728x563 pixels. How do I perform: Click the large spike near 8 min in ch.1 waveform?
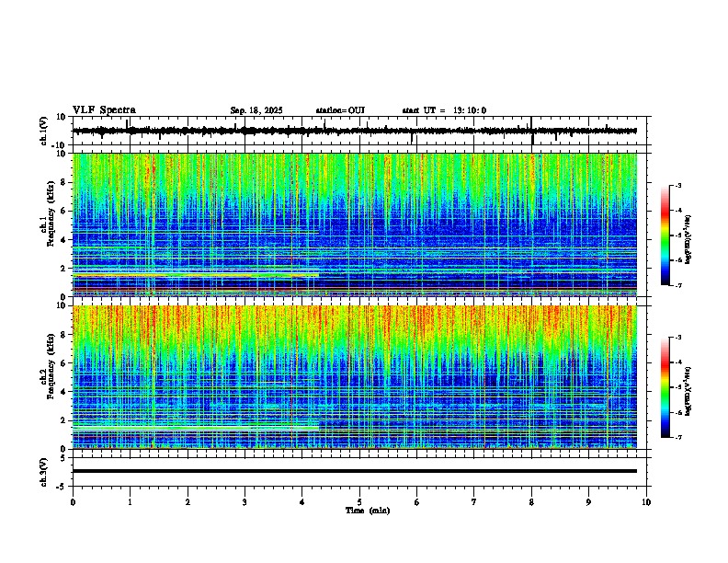coord(532,131)
